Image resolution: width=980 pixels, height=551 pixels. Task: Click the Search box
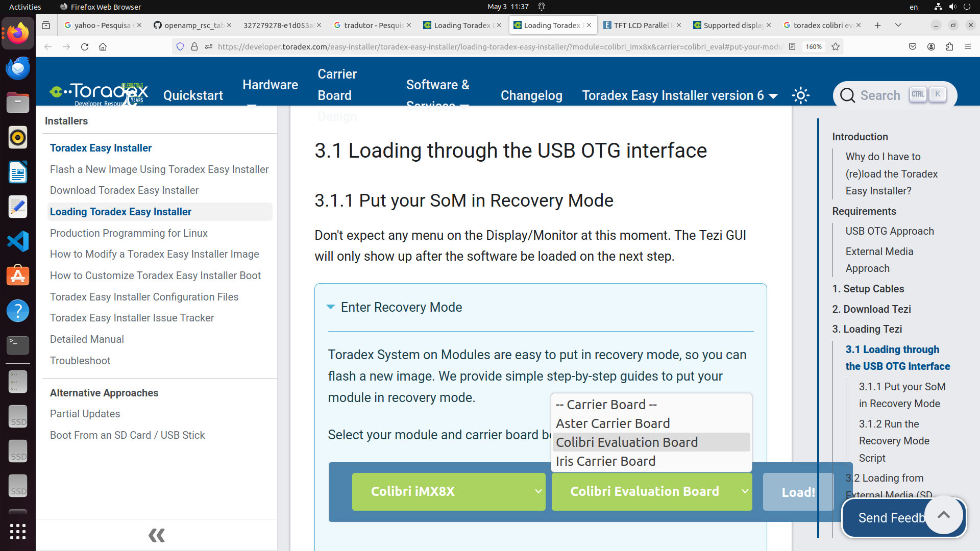pyautogui.click(x=895, y=95)
